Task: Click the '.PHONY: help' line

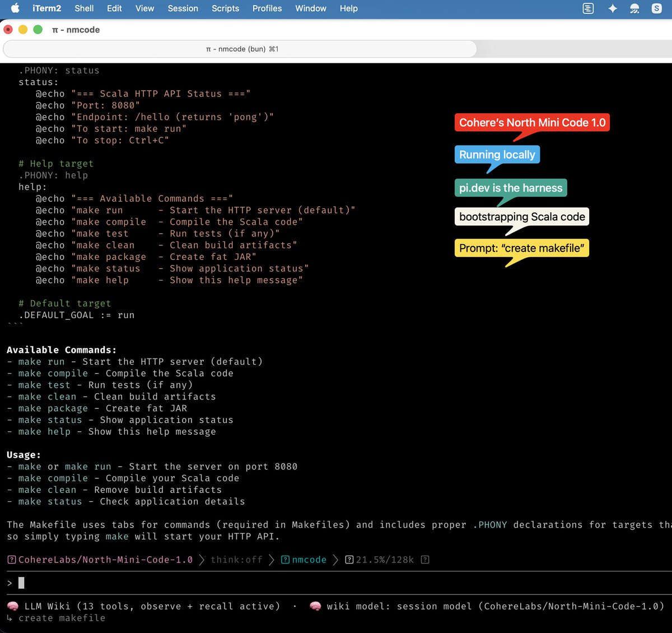Action: pos(53,175)
